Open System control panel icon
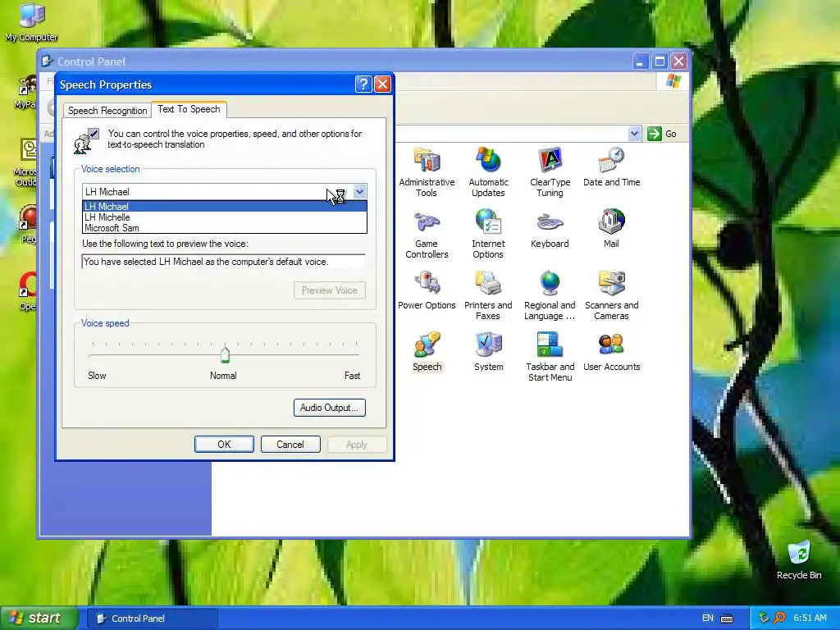This screenshot has height=630, width=840. (488, 352)
